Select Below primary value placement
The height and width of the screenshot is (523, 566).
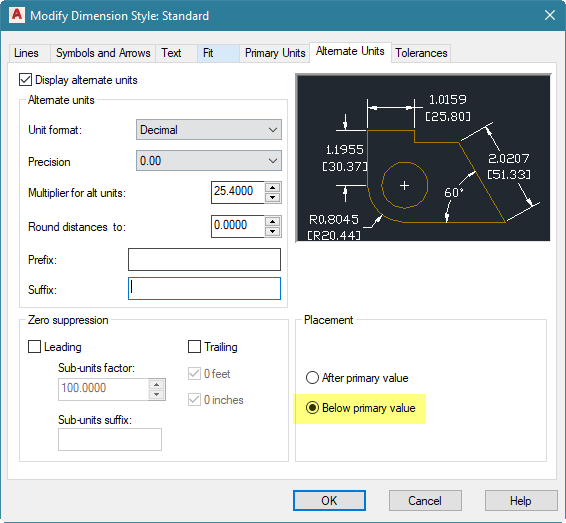pyautogui.click(x=312, y=407)
